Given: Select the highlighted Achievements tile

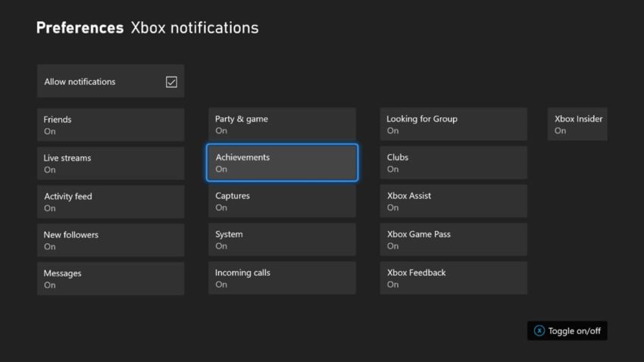Looking at the screenshot, I should 282,163.
